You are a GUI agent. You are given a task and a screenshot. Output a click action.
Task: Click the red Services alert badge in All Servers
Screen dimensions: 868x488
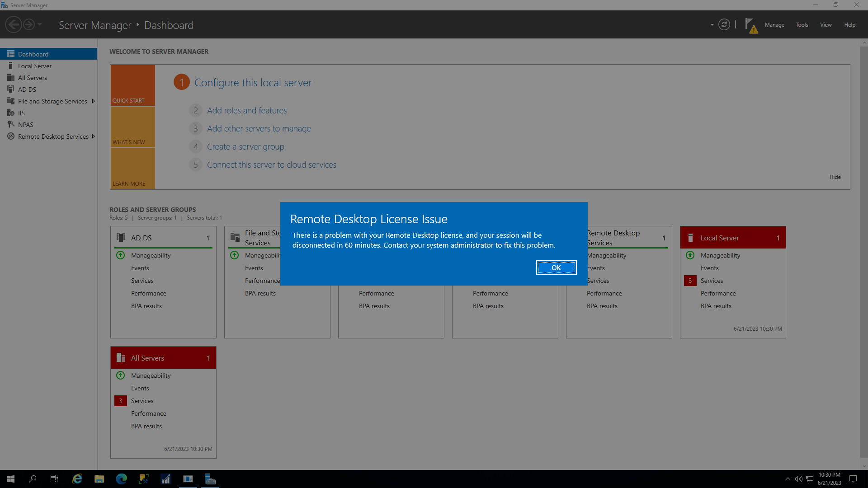coord(120,401)
